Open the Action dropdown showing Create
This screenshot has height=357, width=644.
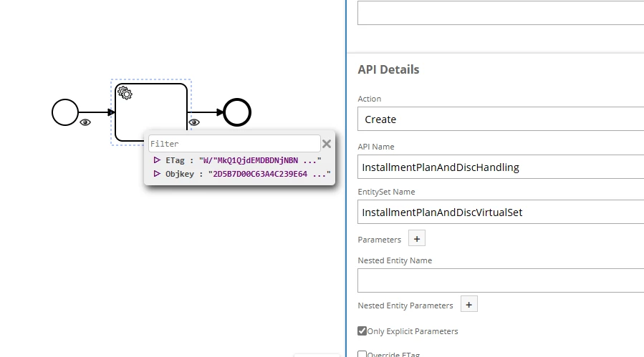click(501, 119)
